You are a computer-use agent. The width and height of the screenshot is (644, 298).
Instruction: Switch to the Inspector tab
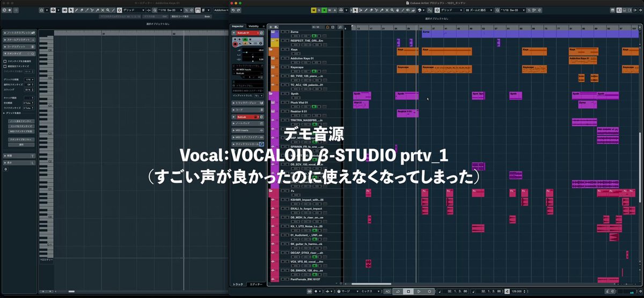(237, 26)
